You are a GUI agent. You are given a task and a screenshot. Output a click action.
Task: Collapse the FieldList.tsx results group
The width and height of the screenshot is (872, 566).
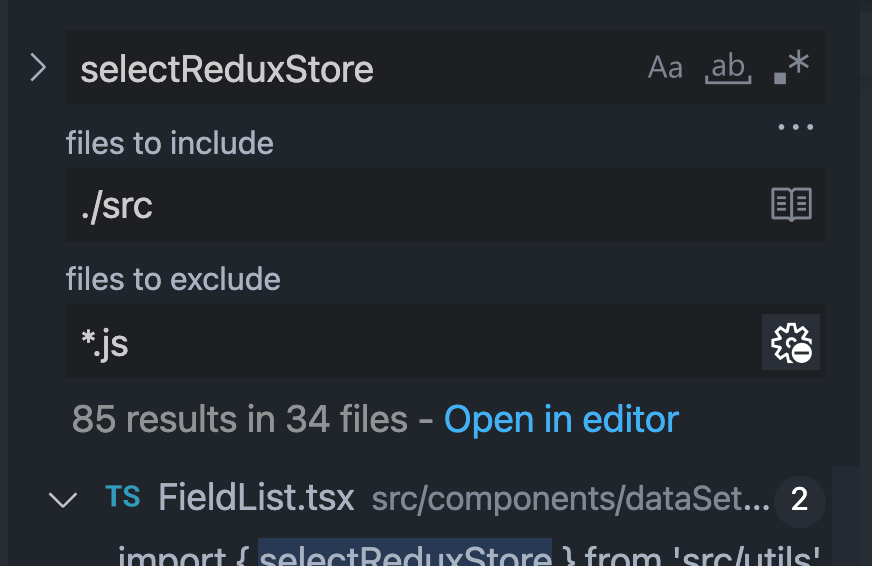click(x=63, y=499)
